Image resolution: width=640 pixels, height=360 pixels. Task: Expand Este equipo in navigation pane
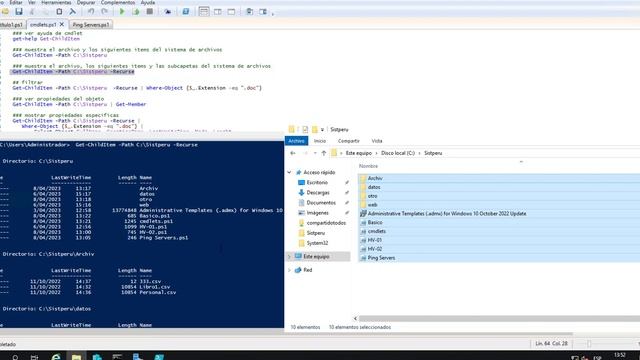click(x=289, y=257)
